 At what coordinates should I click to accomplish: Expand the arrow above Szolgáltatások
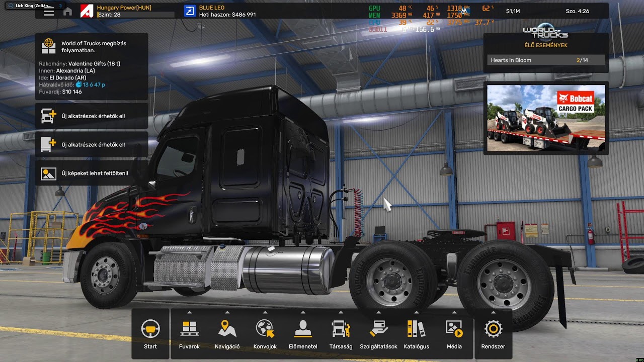coord(378,312)
